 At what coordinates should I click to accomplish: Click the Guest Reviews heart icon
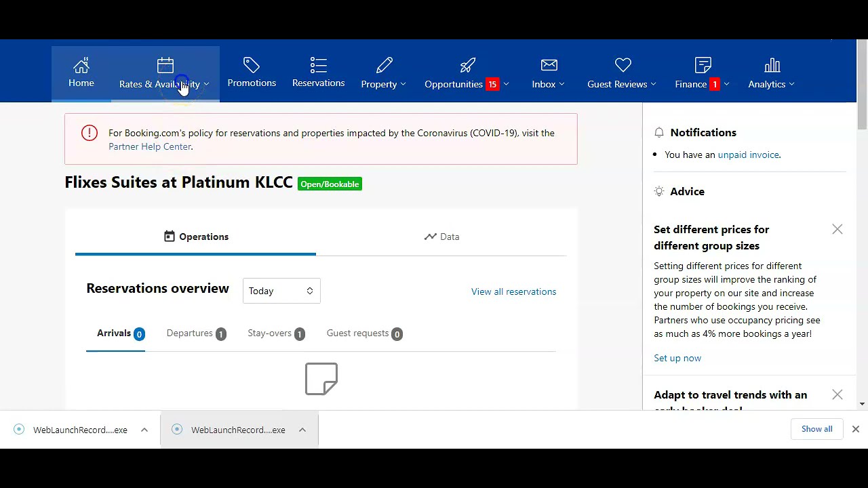point(623,65)
